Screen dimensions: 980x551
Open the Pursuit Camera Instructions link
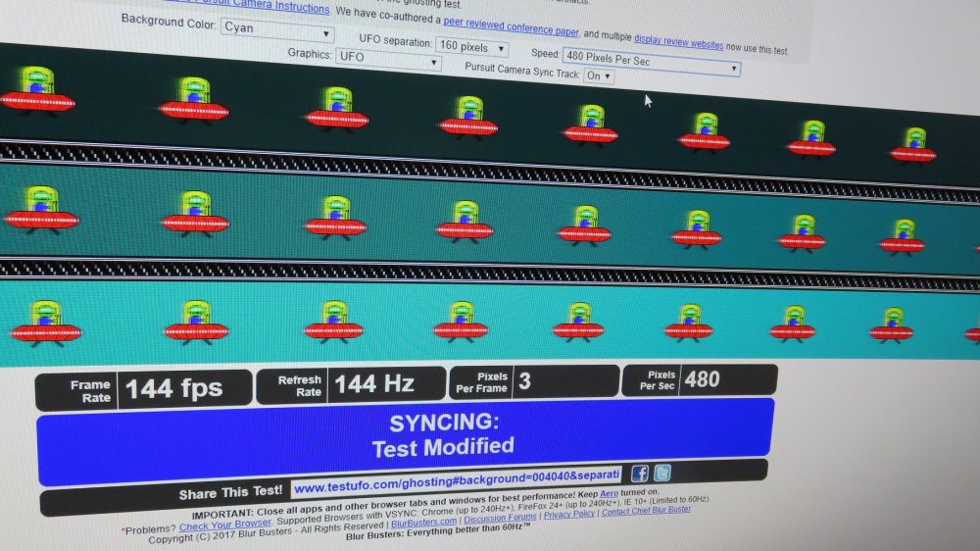(265, 8)
